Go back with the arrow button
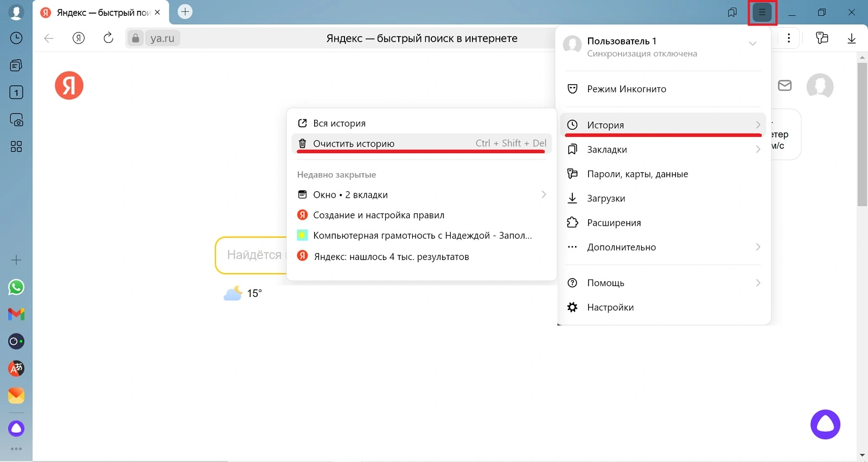The height and width of the screenshot is (462, 868). pyautogui.click(x=49, y=38)
